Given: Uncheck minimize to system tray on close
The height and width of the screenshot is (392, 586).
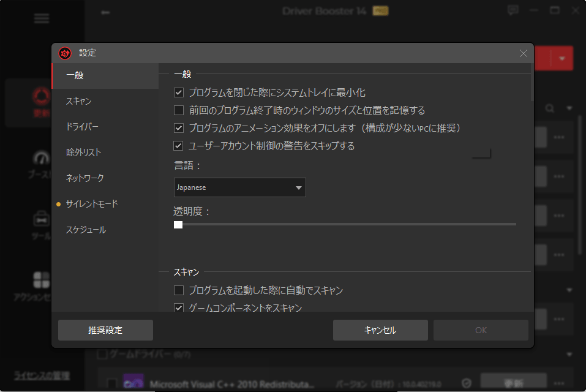Looking at the screenshot, I should coord(179,92).
